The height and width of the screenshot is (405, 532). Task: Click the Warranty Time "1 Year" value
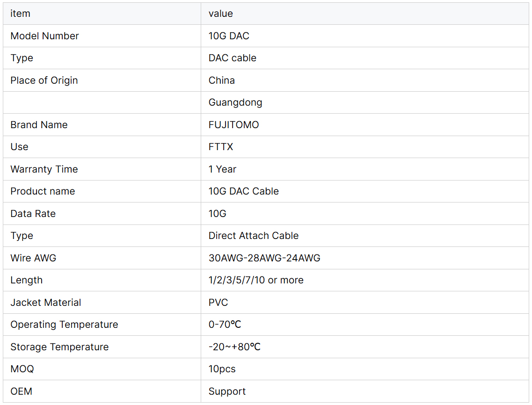click(223, 169)
